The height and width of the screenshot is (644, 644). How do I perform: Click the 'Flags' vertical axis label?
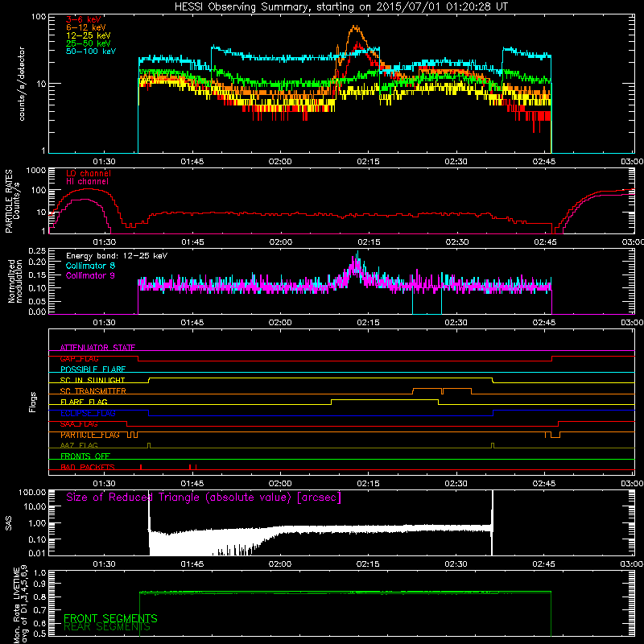pos(32,402)
